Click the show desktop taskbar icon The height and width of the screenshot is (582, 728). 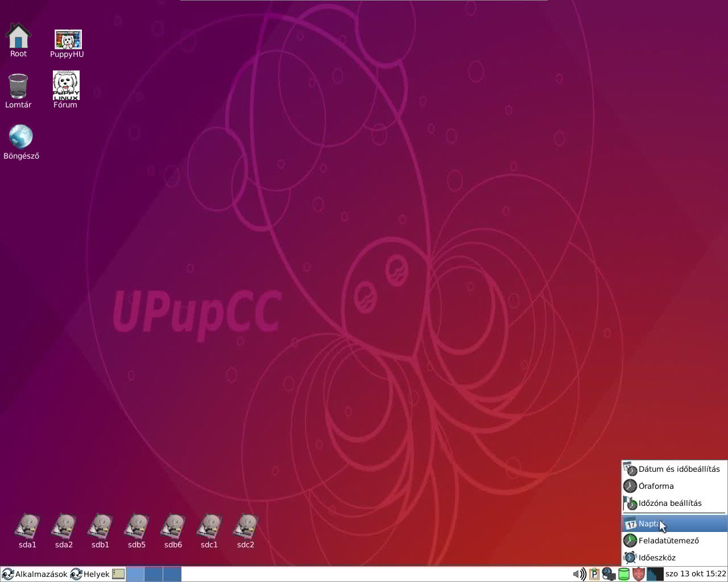118,574
